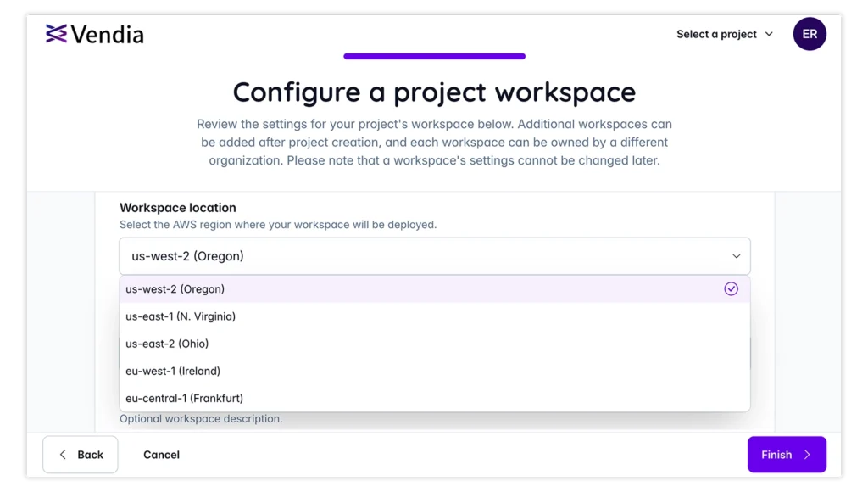This screenshot has height=492, width=868.
Task: Click the purple progress bar indicator
Action: coord(434,55)
